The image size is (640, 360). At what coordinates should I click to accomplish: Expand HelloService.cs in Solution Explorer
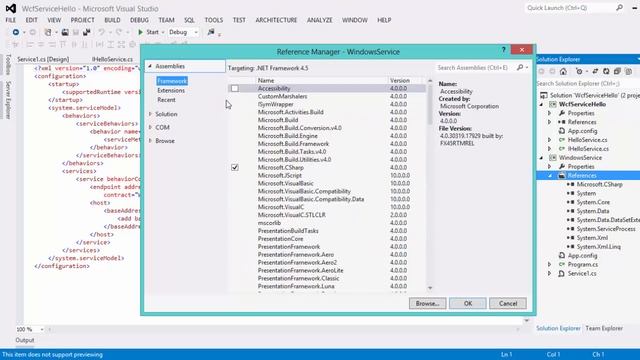tap(549, 140)
